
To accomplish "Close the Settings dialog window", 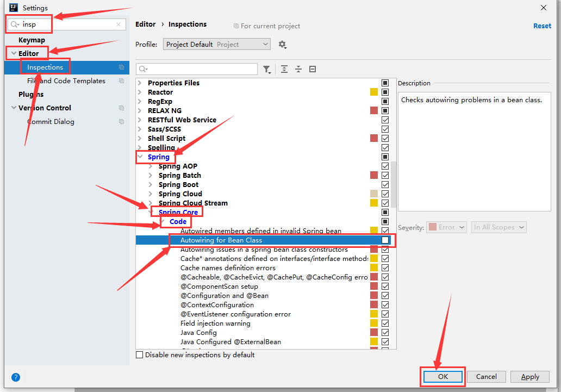I will coord(544,8).
